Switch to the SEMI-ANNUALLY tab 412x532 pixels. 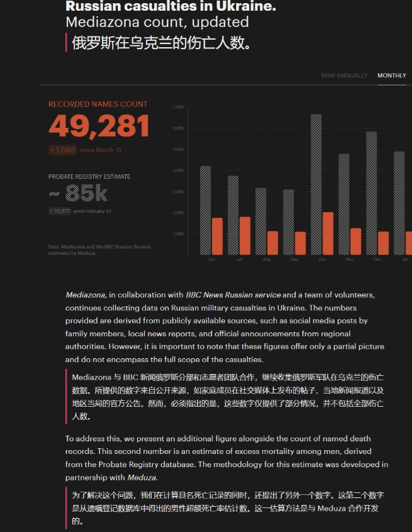344,76
